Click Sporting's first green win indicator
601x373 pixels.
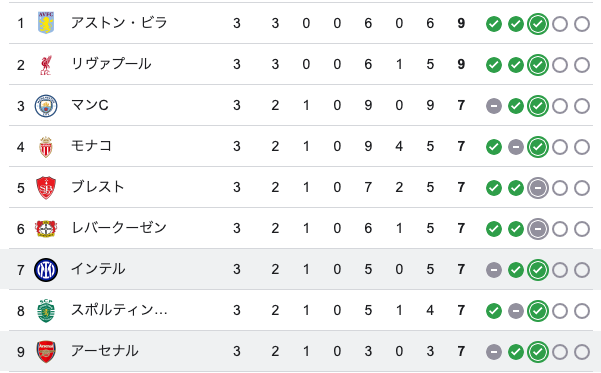pyautogui.click(x=494, y=311)
